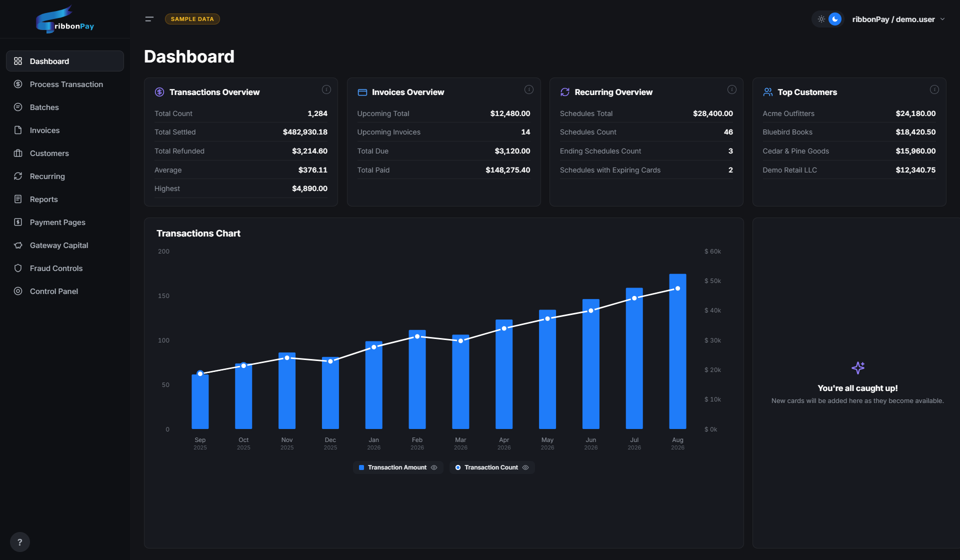Open info icon on Invoices Overview card
Viewport: 960px width, 560px height.
(x=529, y=89)
